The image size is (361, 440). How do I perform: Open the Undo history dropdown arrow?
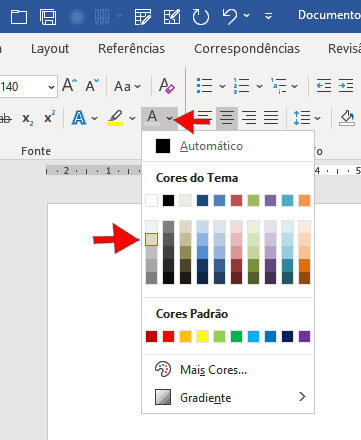coord(246,15)
